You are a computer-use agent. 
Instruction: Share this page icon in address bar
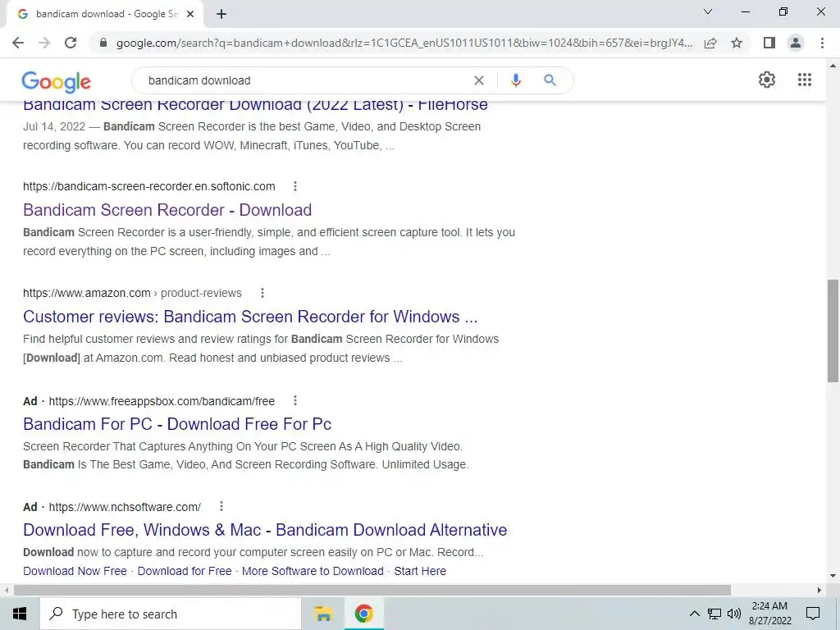(710, 43)
